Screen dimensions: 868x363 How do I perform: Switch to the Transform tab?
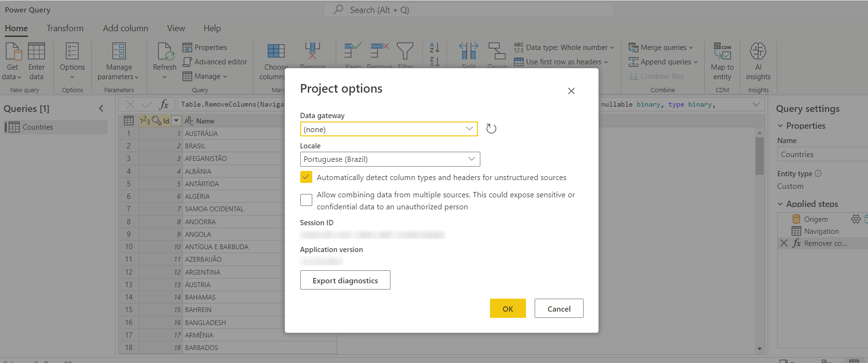(x=65, y=28)
